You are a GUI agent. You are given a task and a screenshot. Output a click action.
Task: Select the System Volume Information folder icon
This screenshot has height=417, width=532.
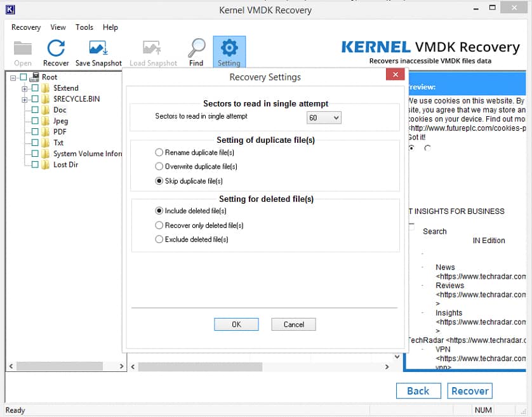coord(46,154)
